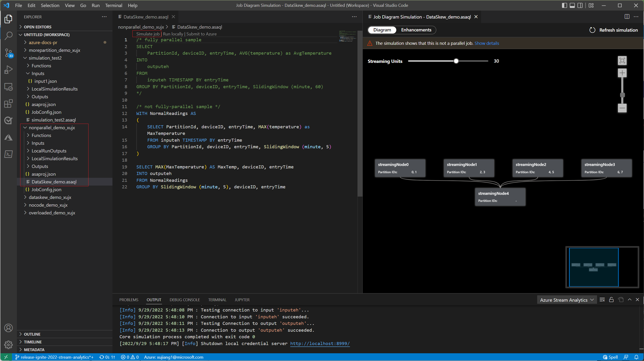Open Source Control view with 33 badge
The height and width of the screenshot is (361, 644).
pyautogui.click(x=8, y=53)
